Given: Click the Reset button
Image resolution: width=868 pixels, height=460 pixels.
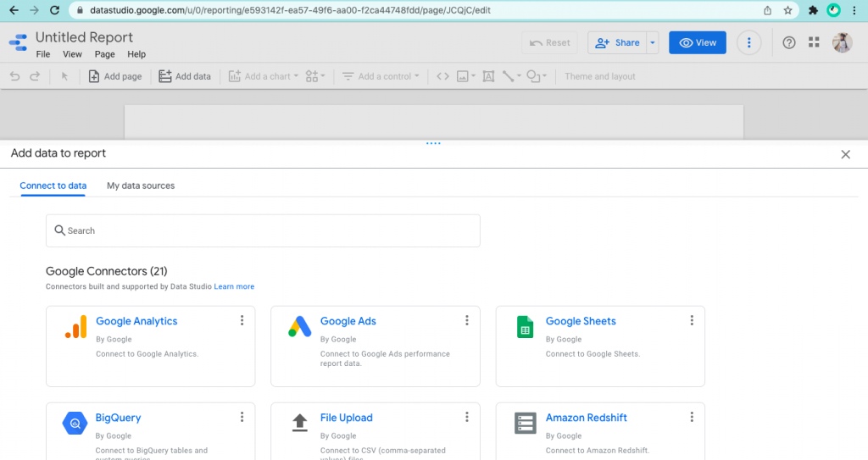Looking at the screenshot, I should [x=549, y=42].
